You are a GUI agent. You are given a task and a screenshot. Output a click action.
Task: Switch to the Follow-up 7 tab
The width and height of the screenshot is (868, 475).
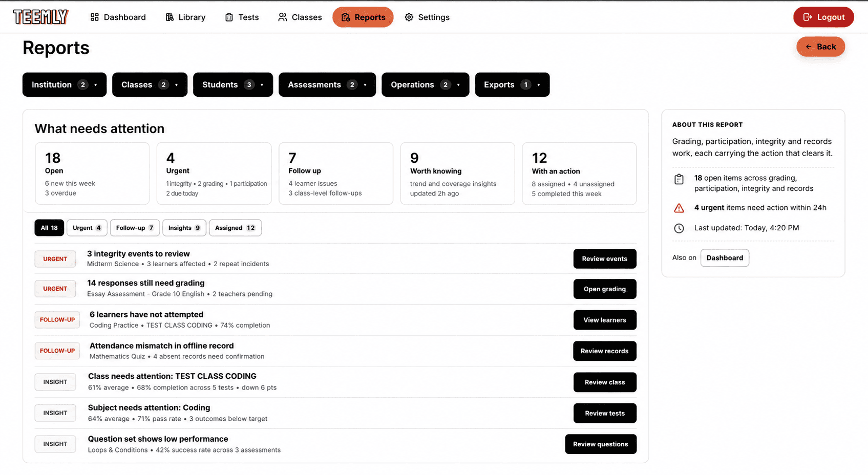[135, 228]
